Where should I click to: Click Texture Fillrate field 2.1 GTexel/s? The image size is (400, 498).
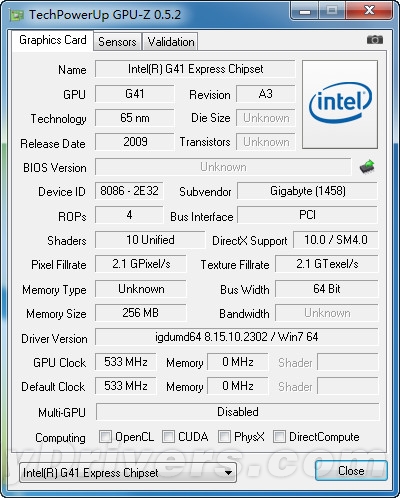[327, 264]
